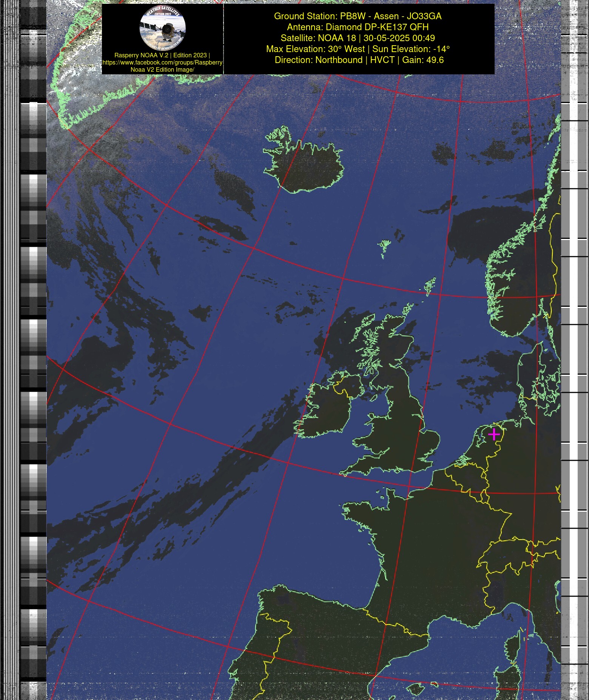Image resolution: width=589 pixels, height=700 pixels.
Task: Click the Shetland Islands outline
Action: [430, 286]
